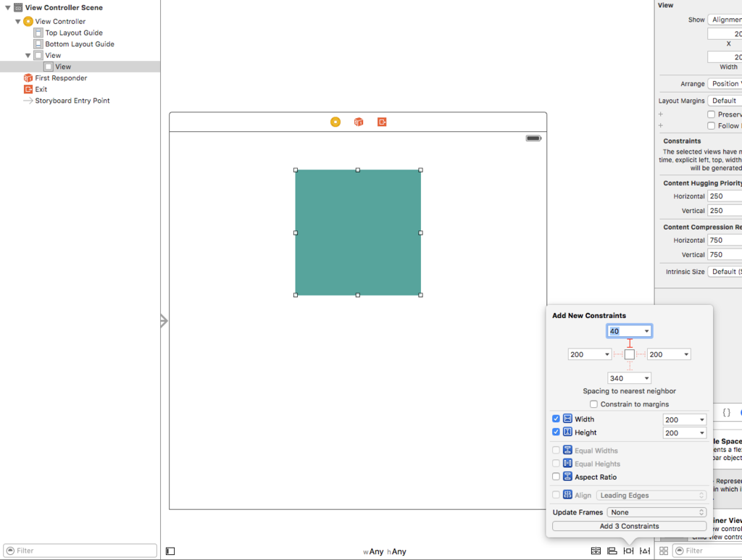Click the Width constraint icon
Viewport: 742px width, 560px height.
pos(567,419)
